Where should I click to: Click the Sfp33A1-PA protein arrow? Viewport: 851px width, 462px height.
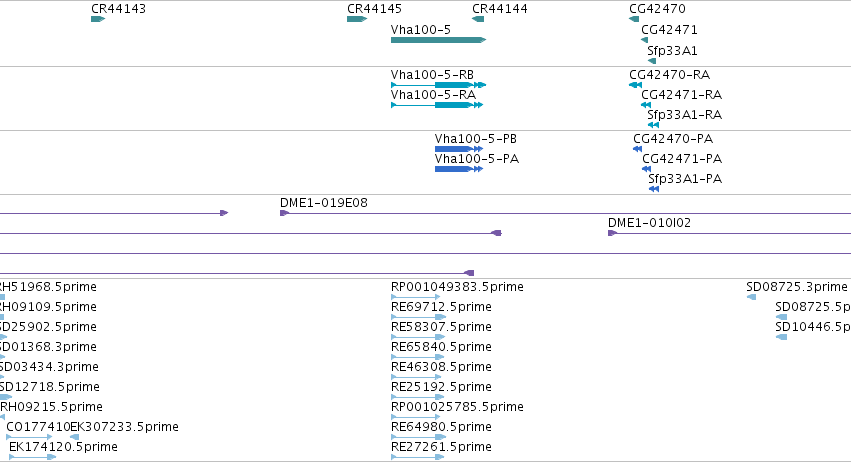[654, 189]
